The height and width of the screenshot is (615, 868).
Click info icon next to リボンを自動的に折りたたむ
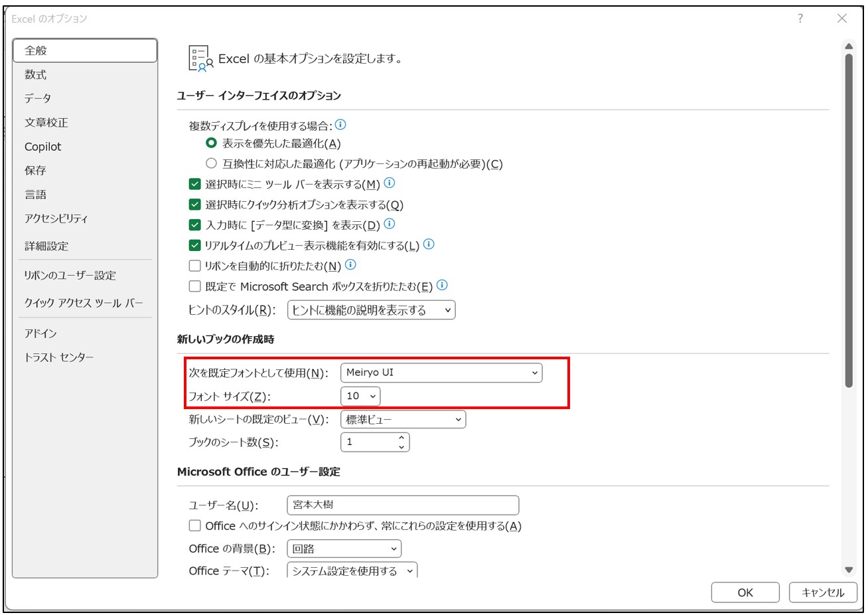click(350, 265)
